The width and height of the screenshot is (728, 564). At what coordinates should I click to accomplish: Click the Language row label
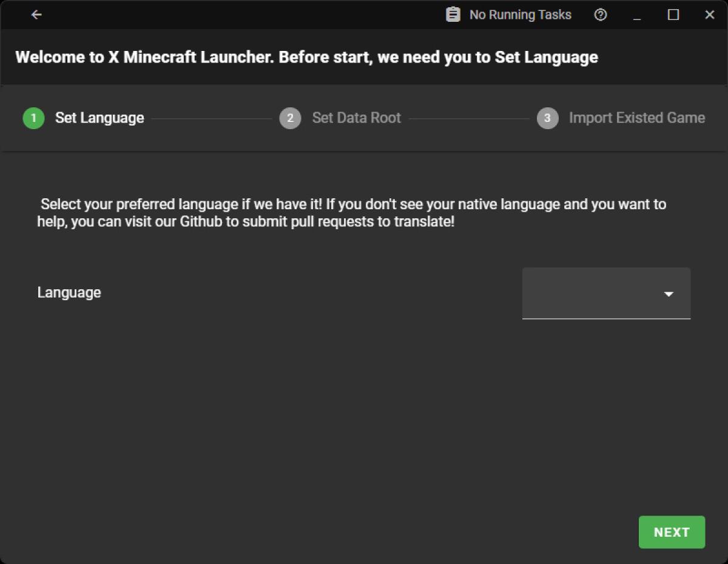coord(69,292)
